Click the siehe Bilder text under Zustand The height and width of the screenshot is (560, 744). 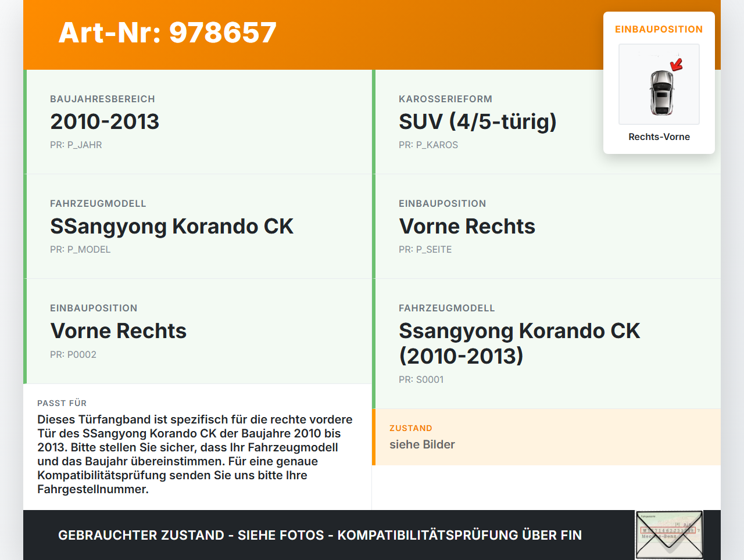[422, 444]
